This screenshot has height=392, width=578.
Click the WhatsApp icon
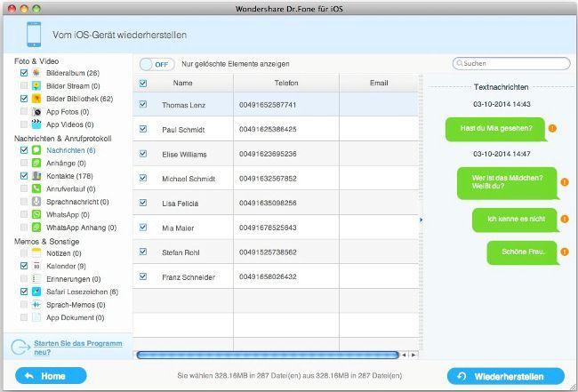point(36,214)
